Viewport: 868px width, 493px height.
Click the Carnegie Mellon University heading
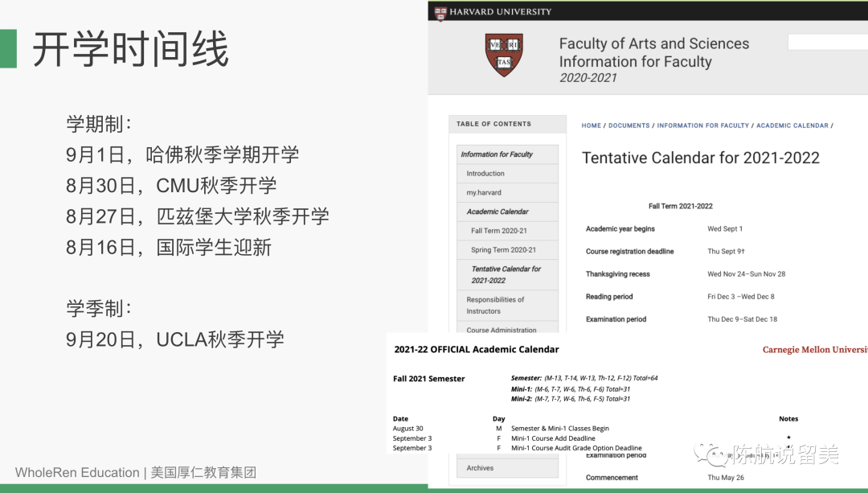point(814,350)
